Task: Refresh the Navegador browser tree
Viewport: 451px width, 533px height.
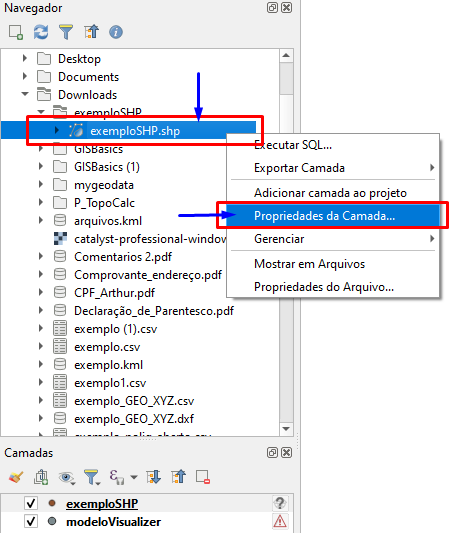Action: click(41, 32)
